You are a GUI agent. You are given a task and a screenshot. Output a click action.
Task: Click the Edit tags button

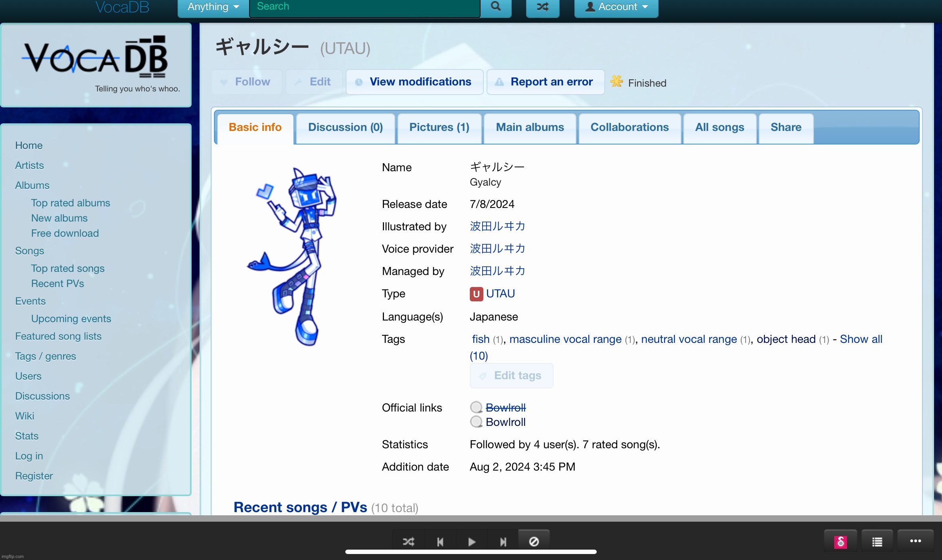pos(511,376)
